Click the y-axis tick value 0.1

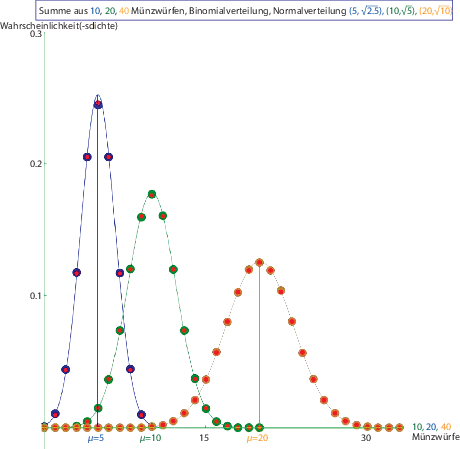pos(35,296)
